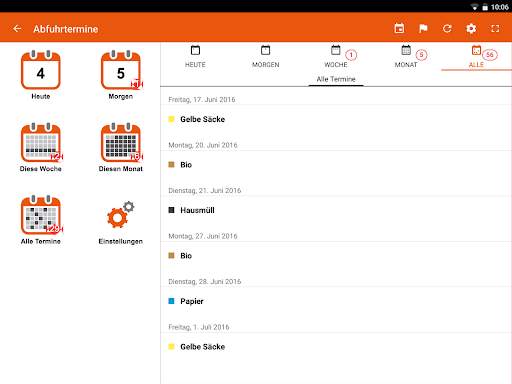
Task: Open Einstellungen gears tile
Action: click(121, 223)
